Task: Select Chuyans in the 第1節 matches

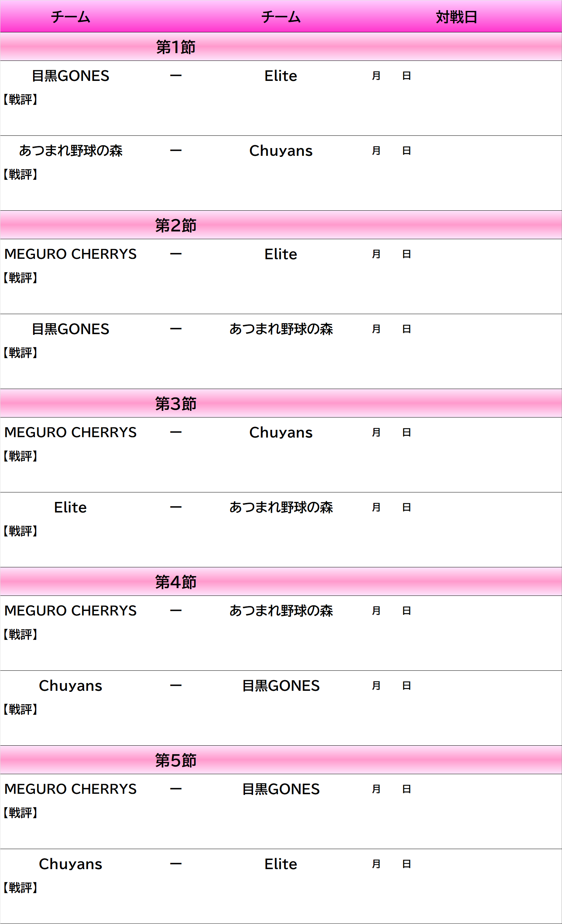Action: [280, 151]
